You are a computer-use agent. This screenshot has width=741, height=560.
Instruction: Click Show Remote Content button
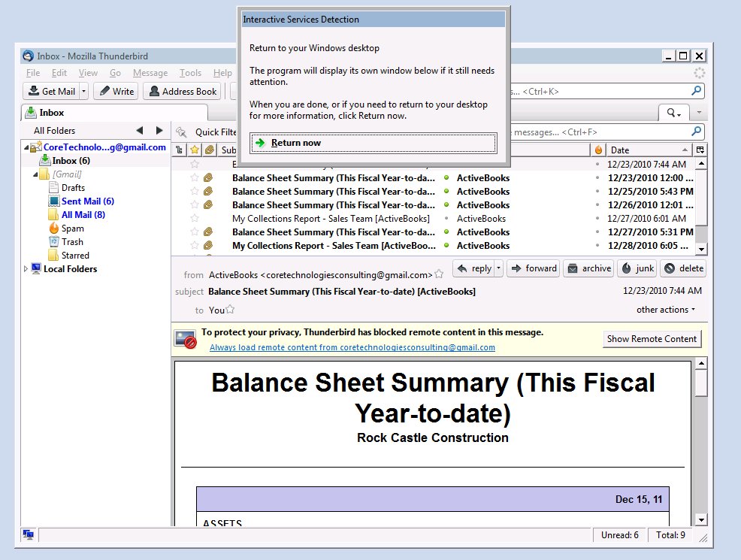(x=652, y=339)
